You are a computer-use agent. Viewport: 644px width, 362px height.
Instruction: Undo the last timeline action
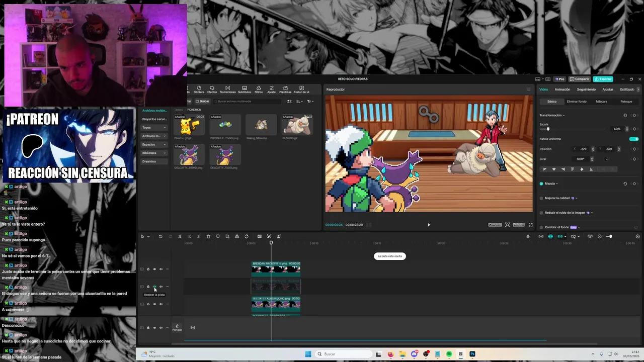pos(160,236)
